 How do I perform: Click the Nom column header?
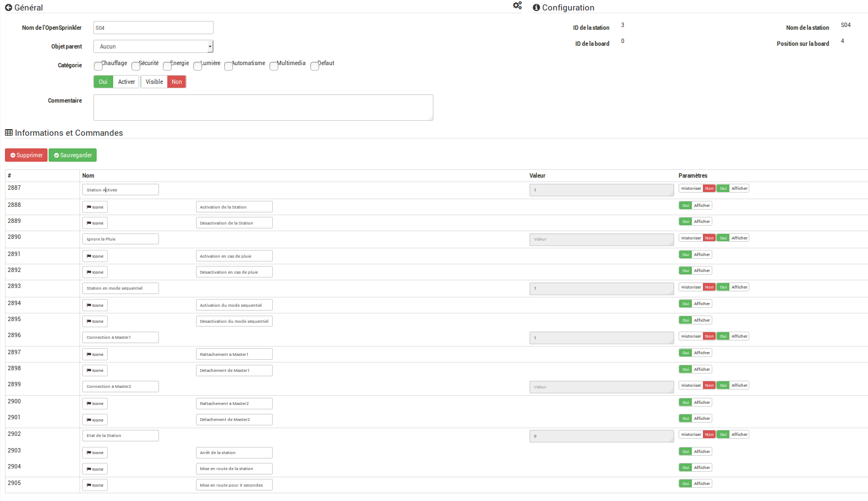pyautogui.click(x=88, y=175)
